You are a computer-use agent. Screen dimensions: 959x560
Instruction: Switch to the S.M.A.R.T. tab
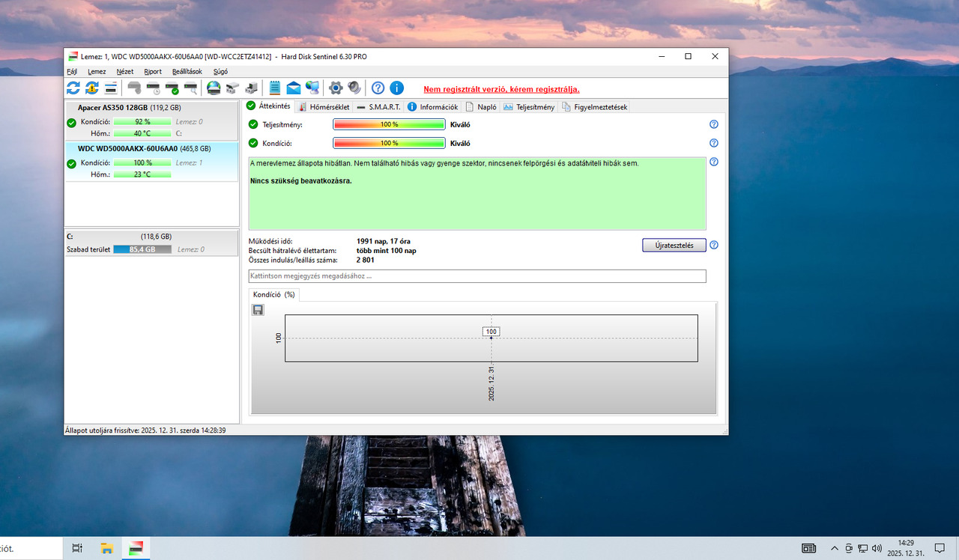[x=378, y=107]
